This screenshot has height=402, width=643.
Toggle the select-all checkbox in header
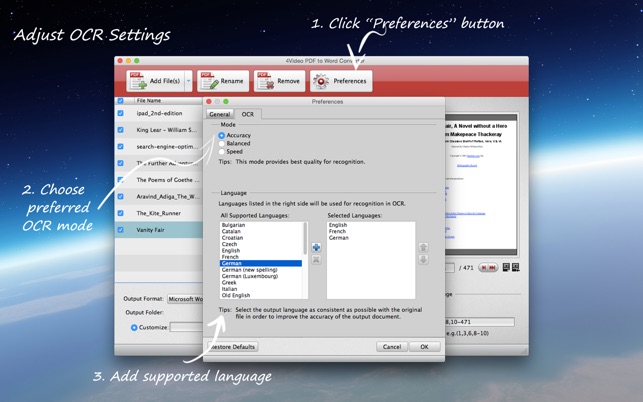click(121, 100)
